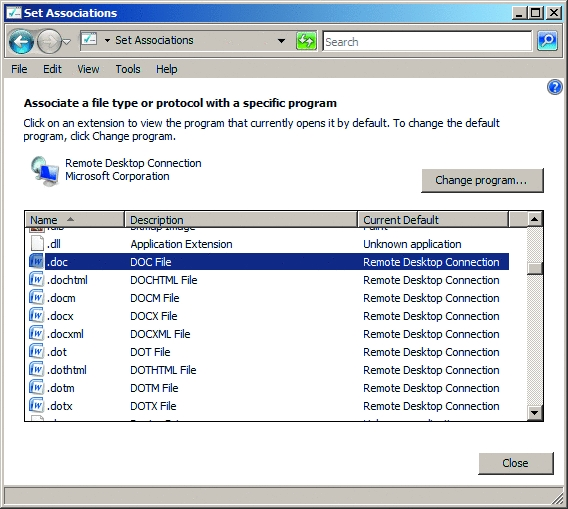Click the Application Extension description
The width and height of the screenshot is (568, 509).
tap(181, 244)
